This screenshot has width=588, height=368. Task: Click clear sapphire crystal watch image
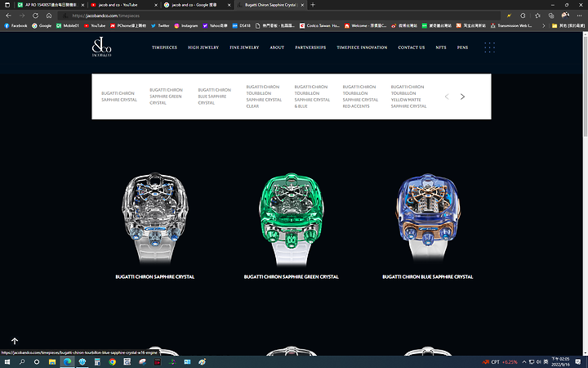(x=155, y=218)
